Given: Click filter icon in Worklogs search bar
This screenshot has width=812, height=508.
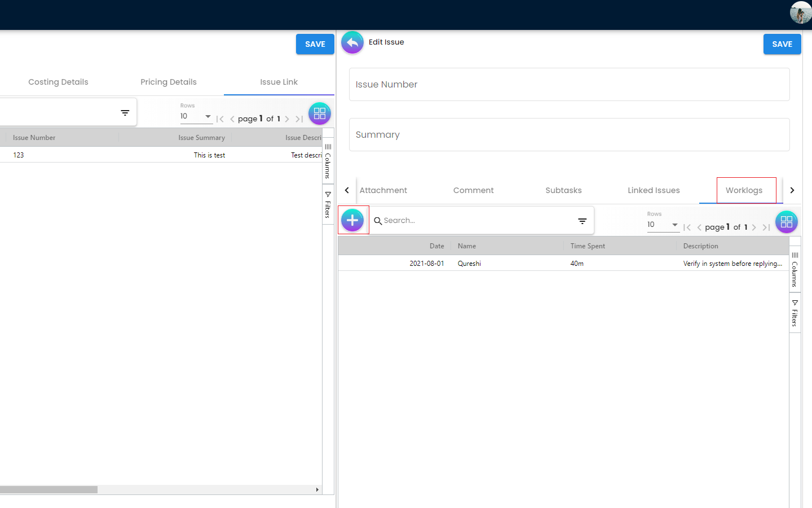Looking at the screenshot, I should coord(582,221).
